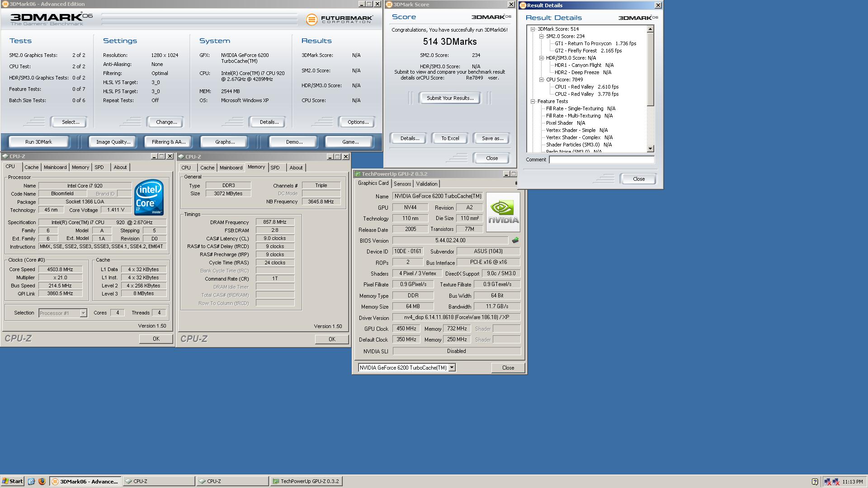Collapse the Feature Tests tree node
The width and height of the screenshot is (868, 488).
pyautogui.click(x=533, y=101)
